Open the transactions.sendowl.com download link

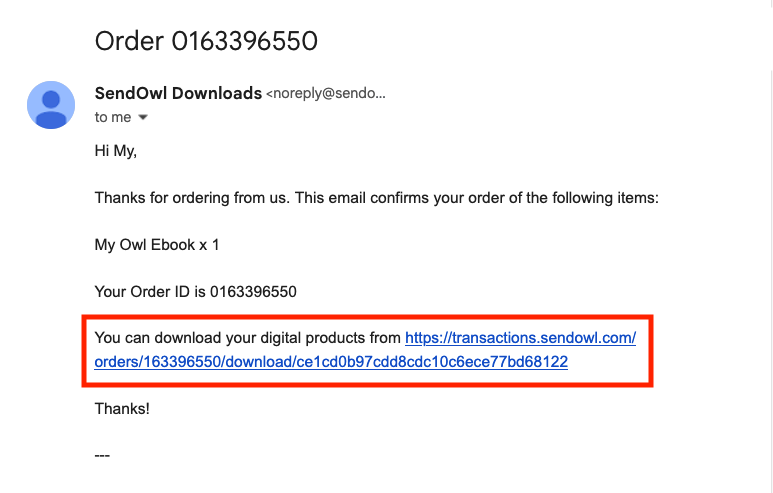click(x=521, y=338)
